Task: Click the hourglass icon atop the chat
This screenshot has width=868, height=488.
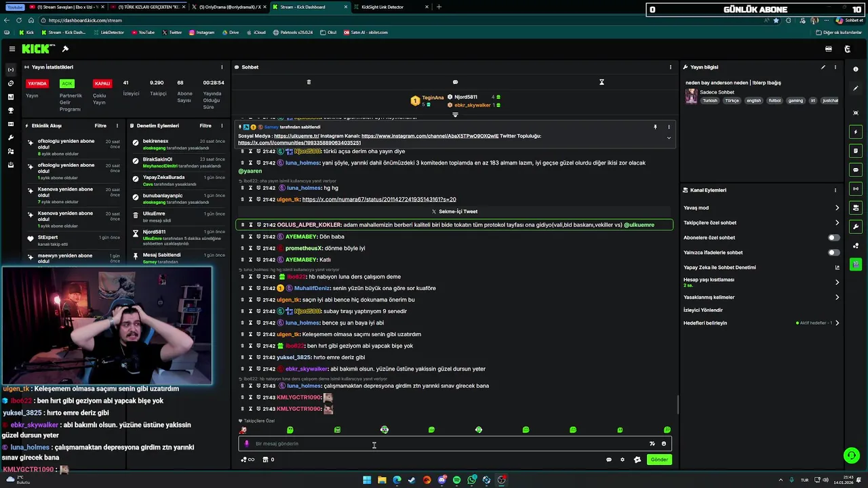Action: click(x=601, y=82)
